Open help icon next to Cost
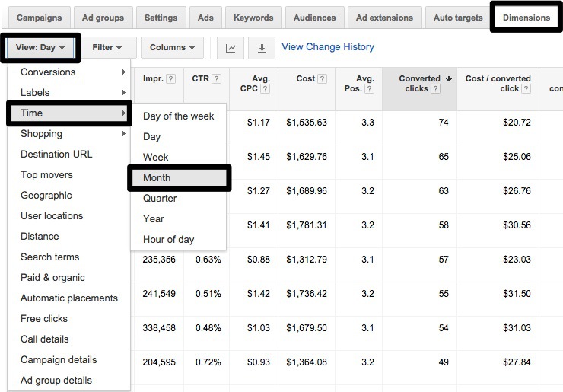Screen dimensions: 563x392 click(x=323, y=78)
